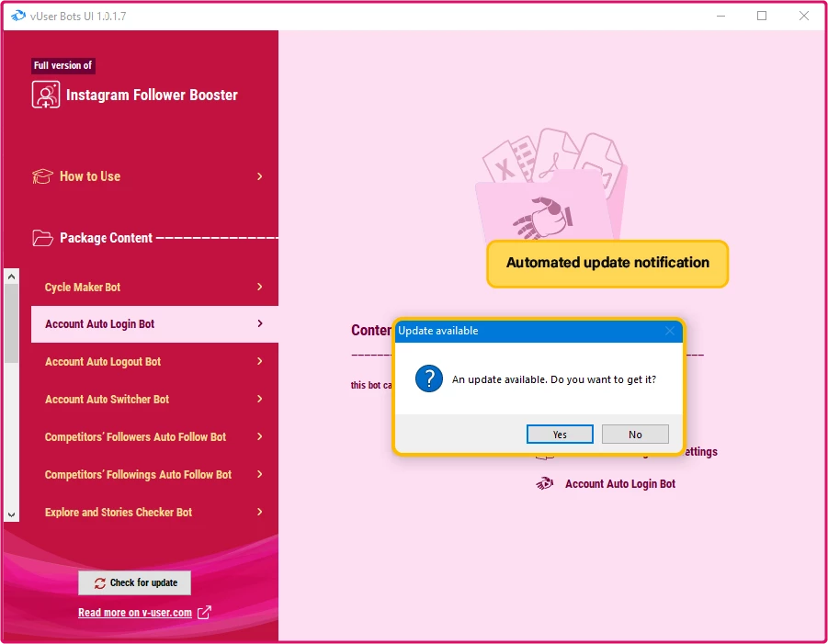The width and height of the screenshot is (828, 644).
Task: Close the Update available dialog
Action: [670, 331]
